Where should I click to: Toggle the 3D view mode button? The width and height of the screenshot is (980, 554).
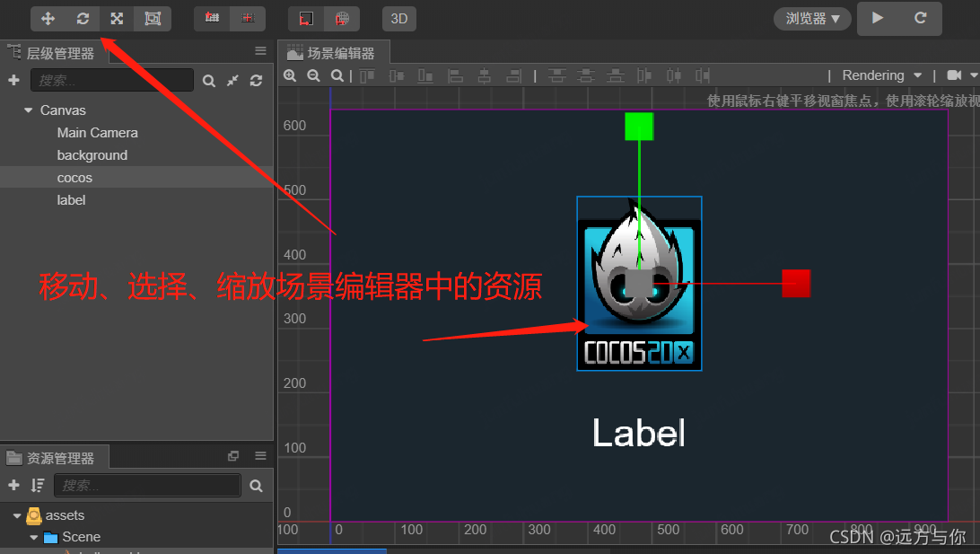point(398,19)
